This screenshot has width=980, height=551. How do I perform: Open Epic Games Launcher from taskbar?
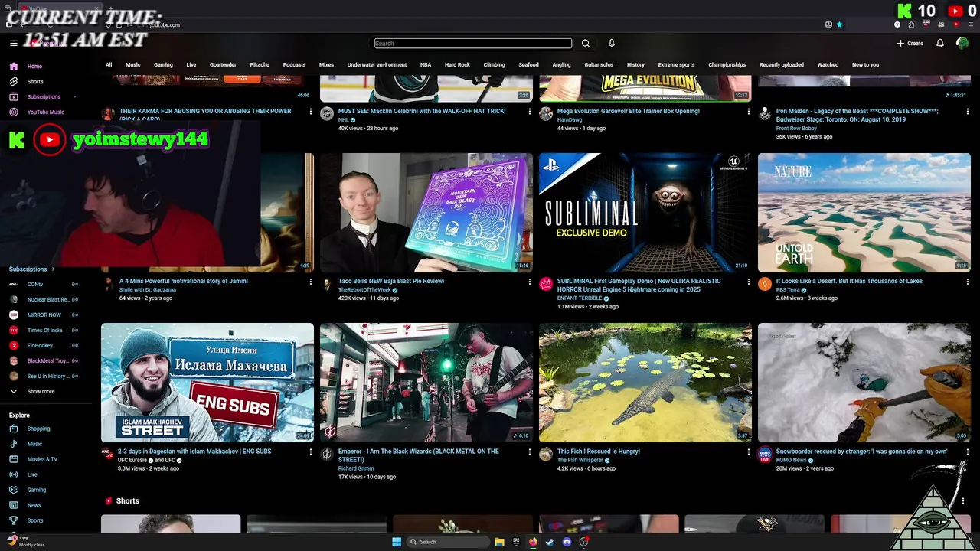[516, 542]
